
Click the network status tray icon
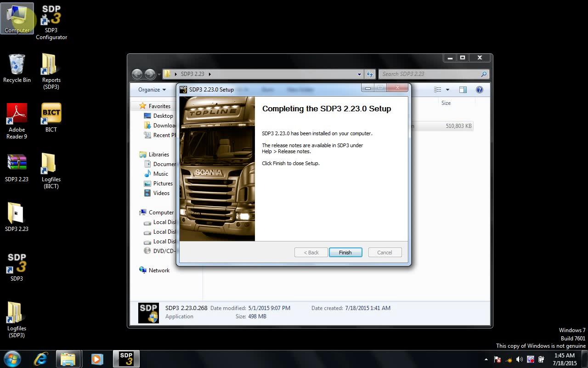(x=509, y=359)
